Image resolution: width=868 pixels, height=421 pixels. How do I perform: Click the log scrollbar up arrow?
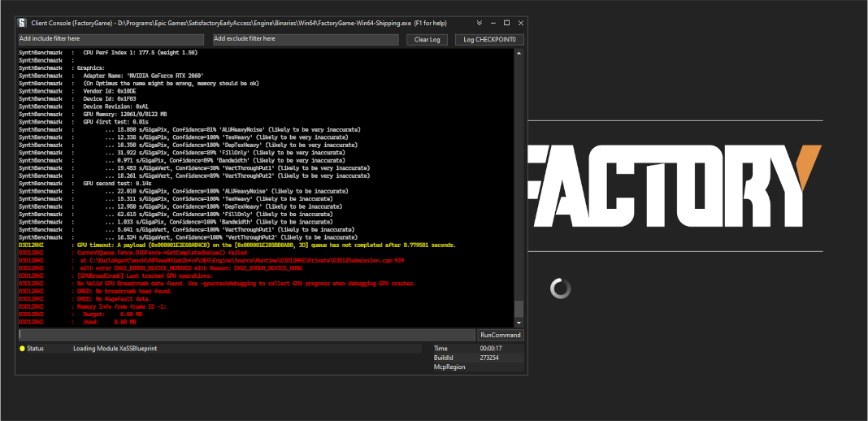pos(519,53)
